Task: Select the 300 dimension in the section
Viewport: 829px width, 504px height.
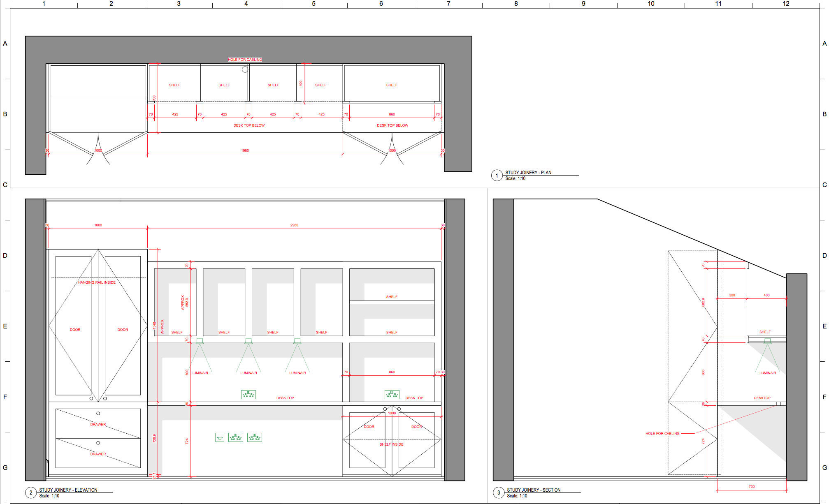Action: (732, 295)
